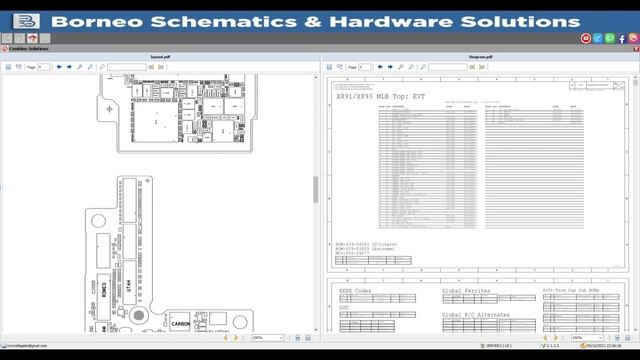Find previous search result in layout.pdf
The width and height of the screenshot is (640, 360).
pyautogui.click(x=151, y=67)
